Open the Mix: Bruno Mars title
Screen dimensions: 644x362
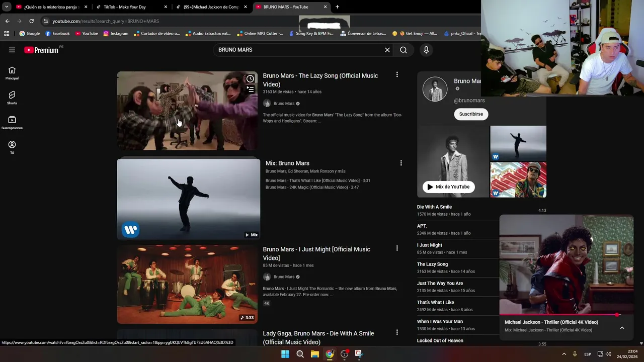[x=287, y=163]
